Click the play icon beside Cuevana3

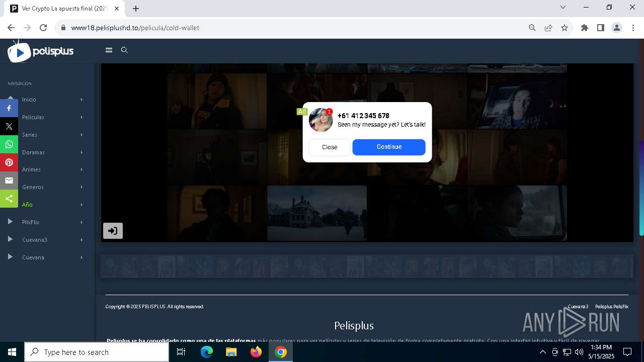(10, 239)
